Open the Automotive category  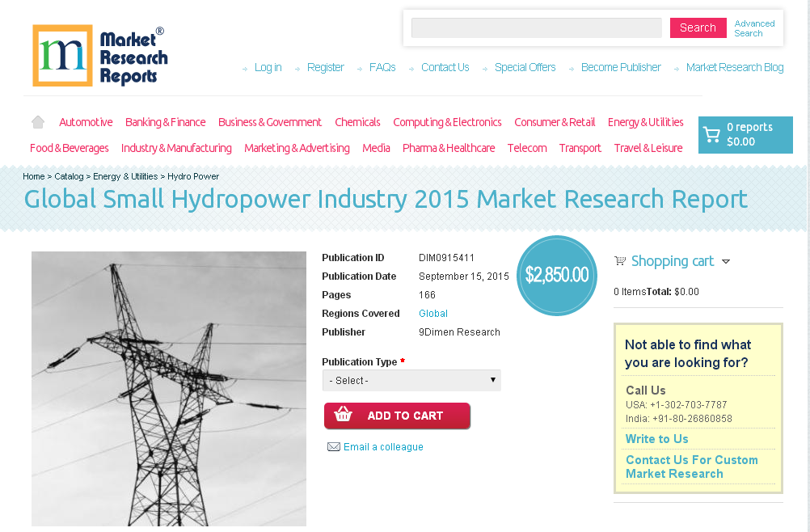point(86,122)
